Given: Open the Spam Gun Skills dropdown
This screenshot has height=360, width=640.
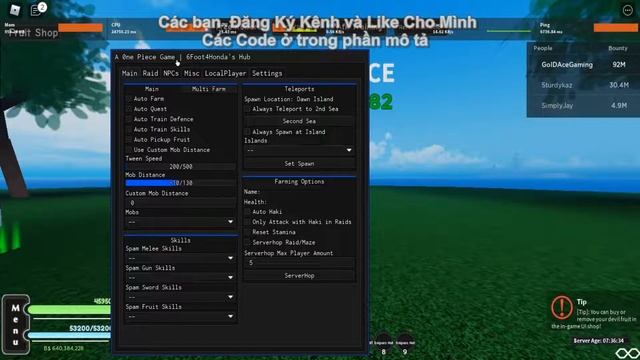Looking at the screenshot, I should click(x=180, y=278).
